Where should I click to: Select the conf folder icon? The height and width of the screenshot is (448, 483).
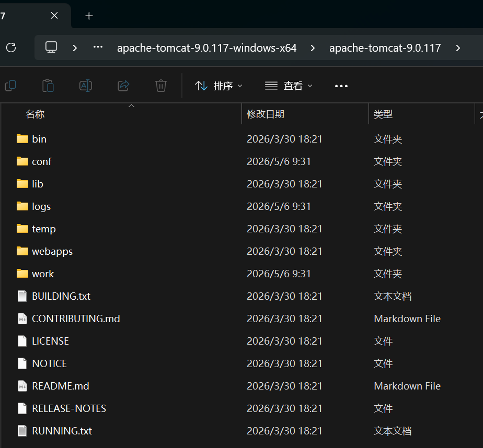click(x=22, y=161)
